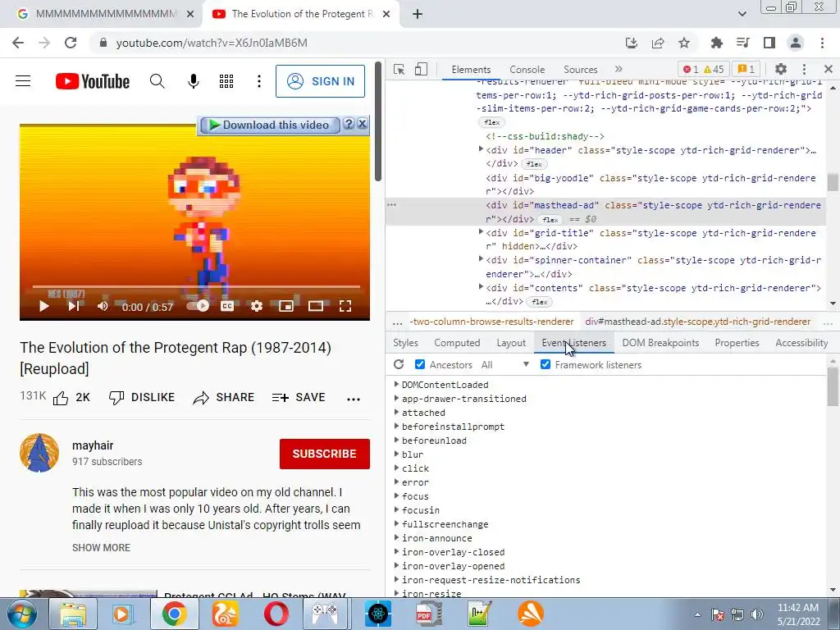Click the SUBSCRIBE button
The width and height of the screenshot is (840, 630).
325,454
